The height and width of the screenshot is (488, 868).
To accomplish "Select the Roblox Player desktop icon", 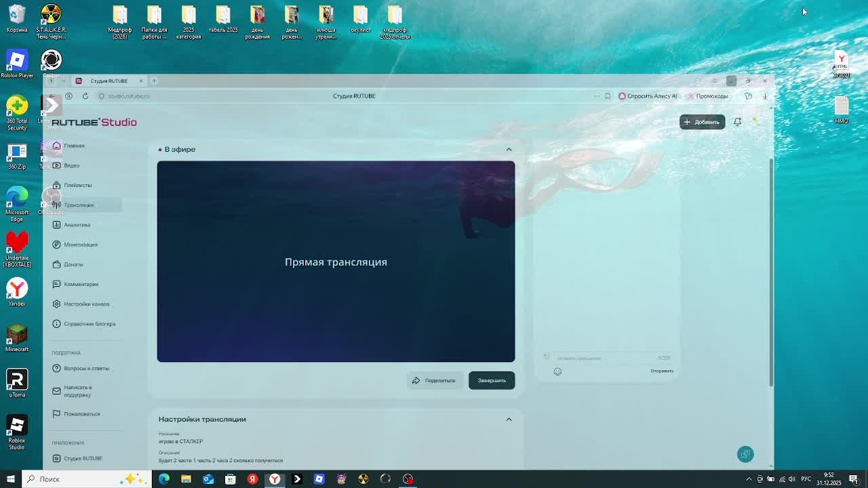I will (17, 64).
